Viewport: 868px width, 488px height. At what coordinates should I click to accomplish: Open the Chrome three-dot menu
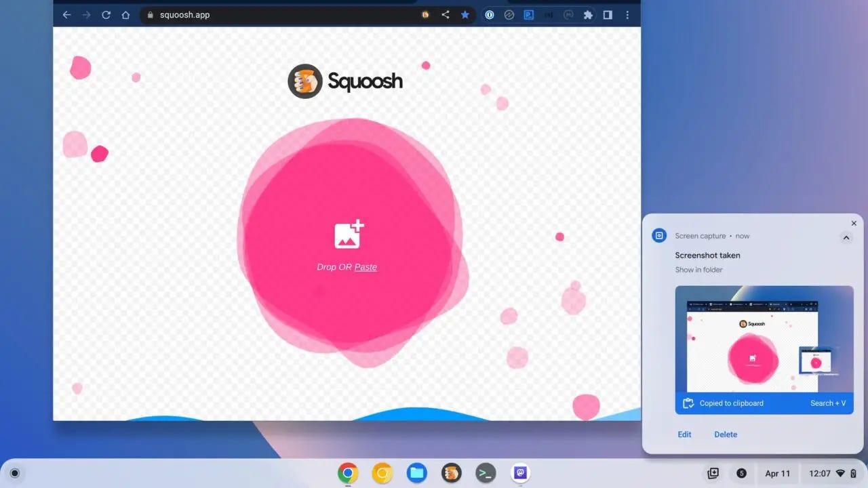tap(627, 14)
